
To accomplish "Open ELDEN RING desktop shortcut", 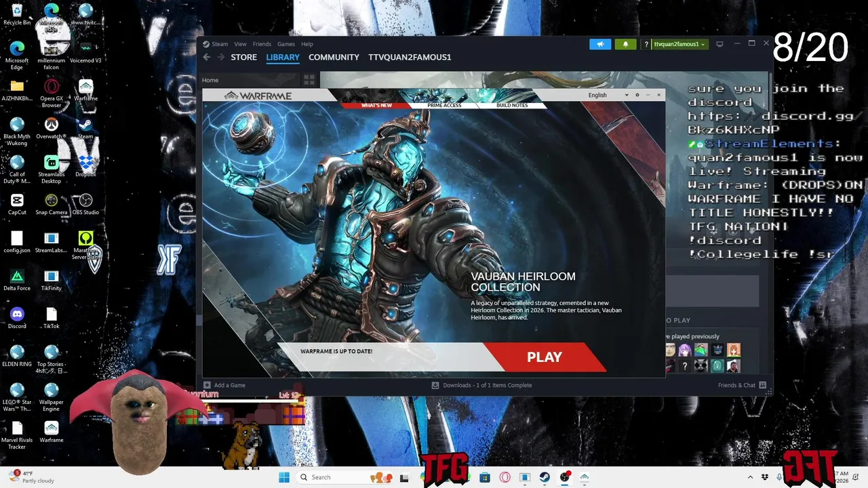I will tap(17, 356).
